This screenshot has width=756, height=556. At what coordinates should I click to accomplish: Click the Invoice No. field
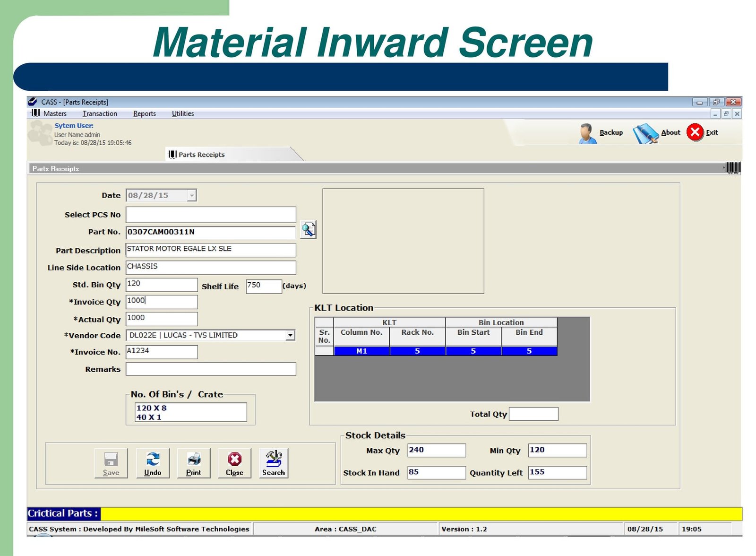click(162, 352)
